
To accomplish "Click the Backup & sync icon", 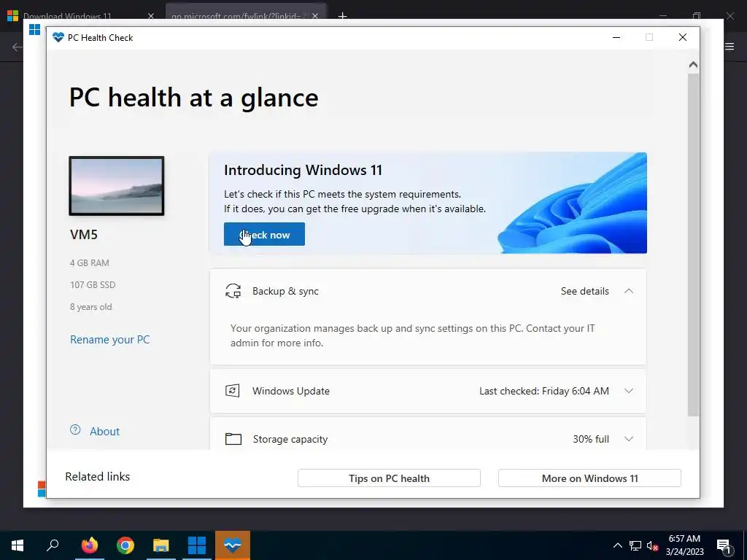I will (x=233, y=291).
